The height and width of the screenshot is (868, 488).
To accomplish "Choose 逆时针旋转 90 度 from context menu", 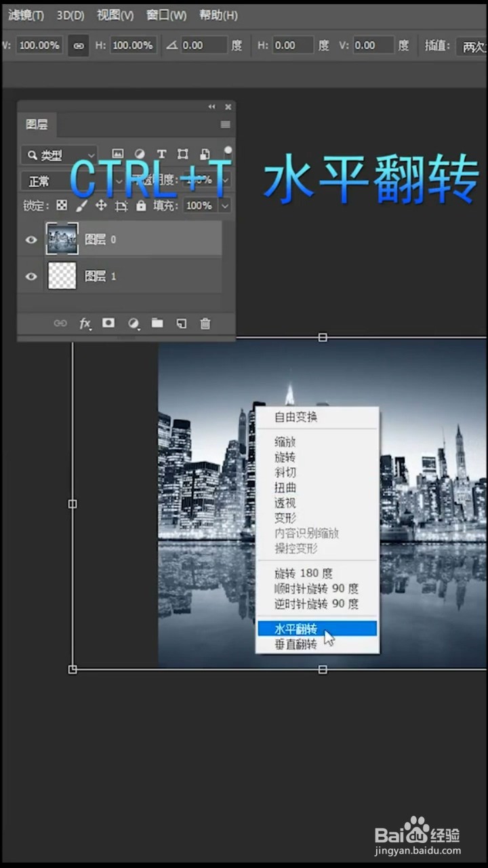I will coord(317,604).
